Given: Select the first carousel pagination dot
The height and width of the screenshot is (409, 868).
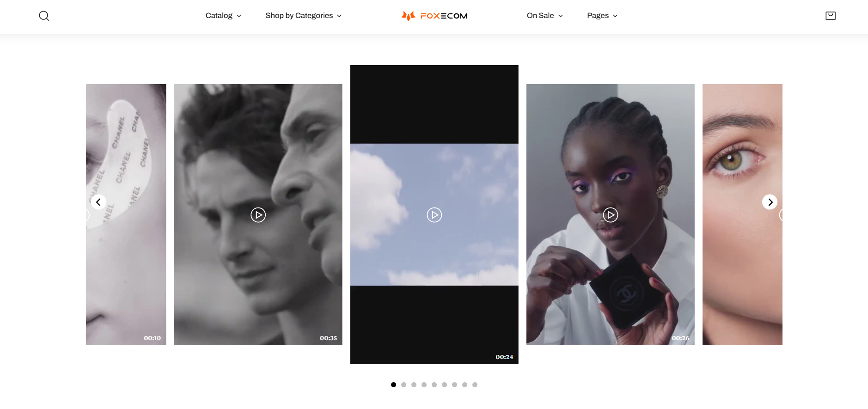Looking at the screenshot, I should [x=393, y=385].
